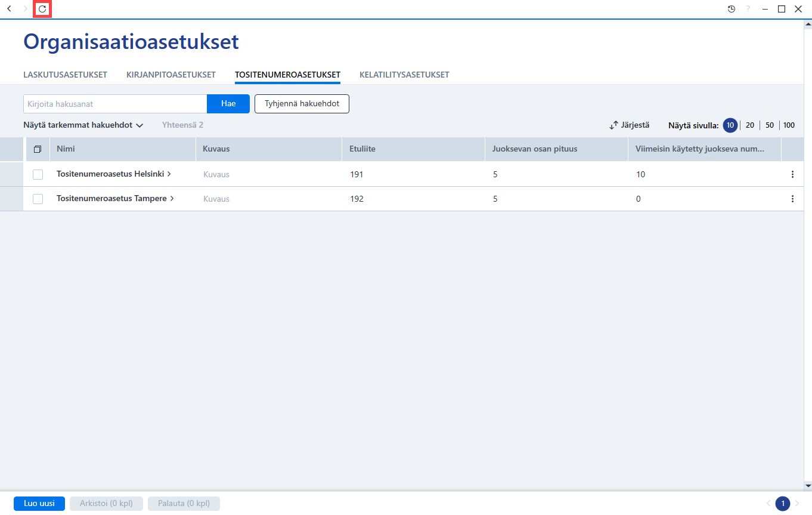Image resolution: width=812 pixels, height=515 pixels.
Task: Show 100 rows per page
Action: coord(789,125)
